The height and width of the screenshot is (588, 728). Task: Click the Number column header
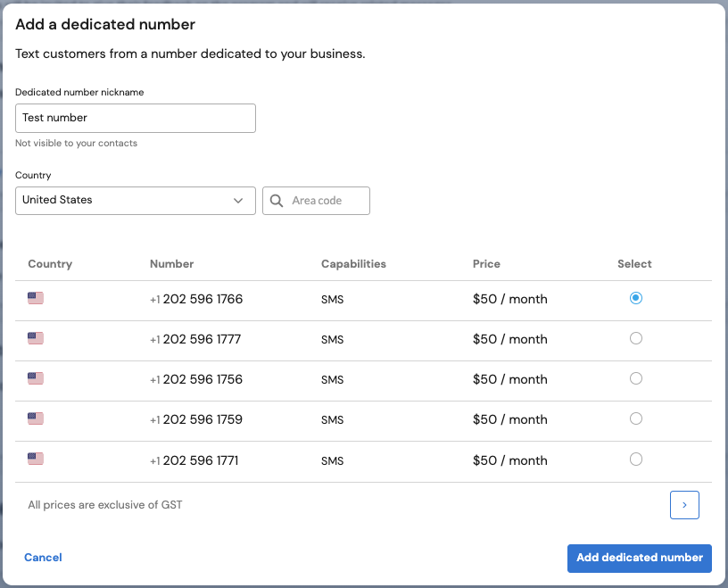pos(172,264)
